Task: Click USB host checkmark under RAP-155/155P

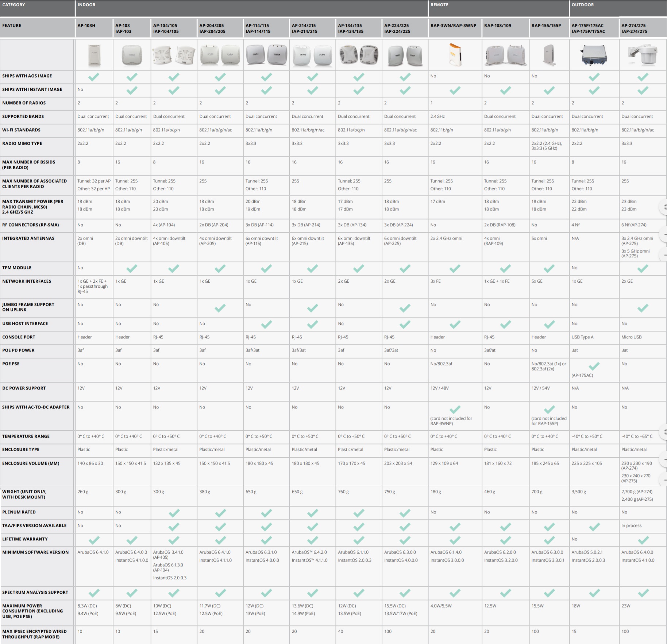Action: pos(549,324)
